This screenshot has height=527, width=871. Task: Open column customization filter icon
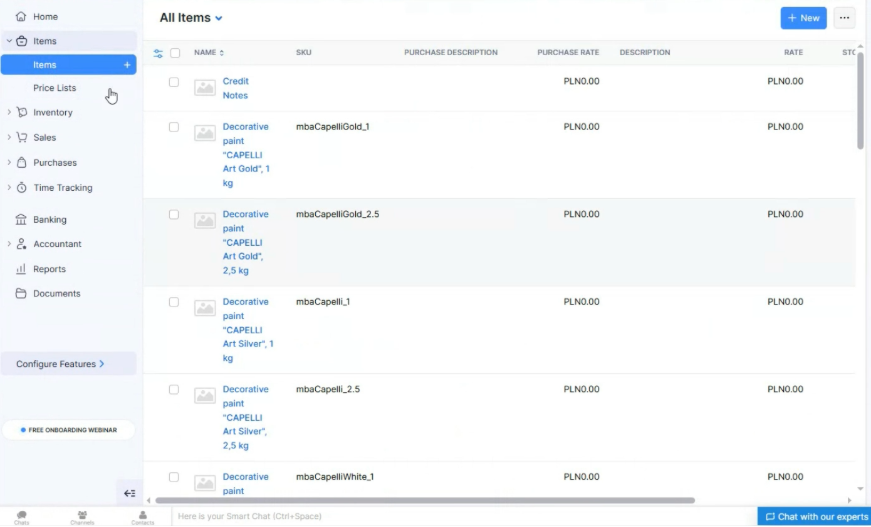158,53
